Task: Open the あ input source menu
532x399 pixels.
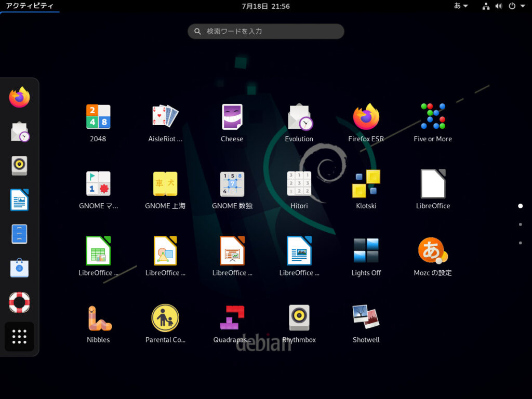Action: pyautogui.click(x=460, y=6)
